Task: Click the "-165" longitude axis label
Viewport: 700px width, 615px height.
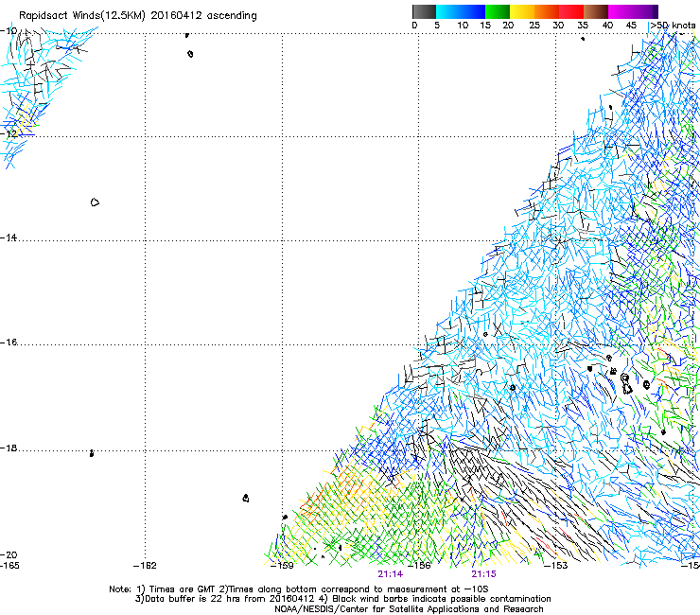Action: tap(9, 566)
